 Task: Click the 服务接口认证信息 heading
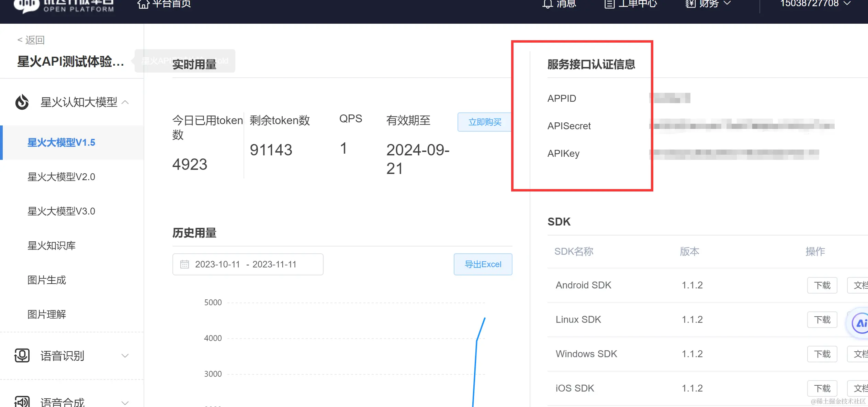pyautogui.click(x=591, y=64)
